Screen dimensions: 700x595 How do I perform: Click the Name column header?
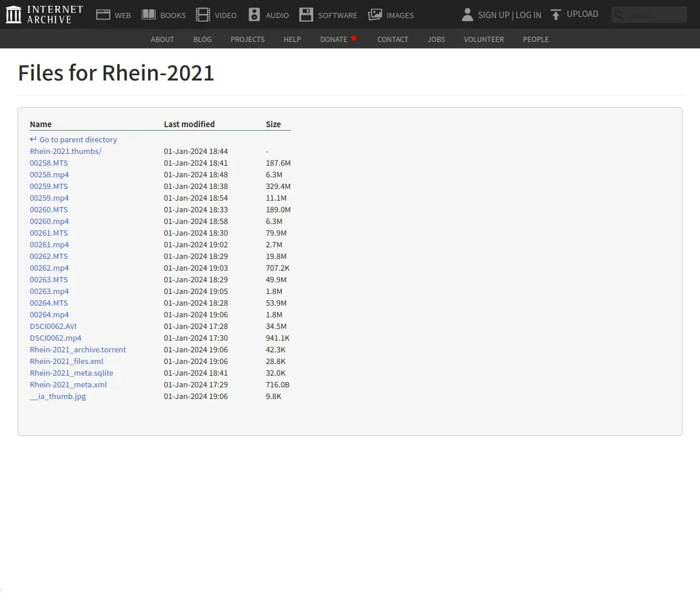[x=41, y=124]
